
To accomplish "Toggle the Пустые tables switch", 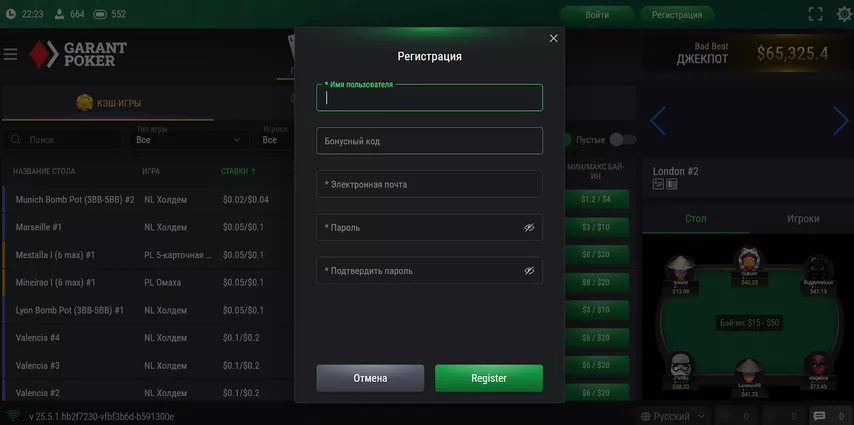I will tap(623, 139).
